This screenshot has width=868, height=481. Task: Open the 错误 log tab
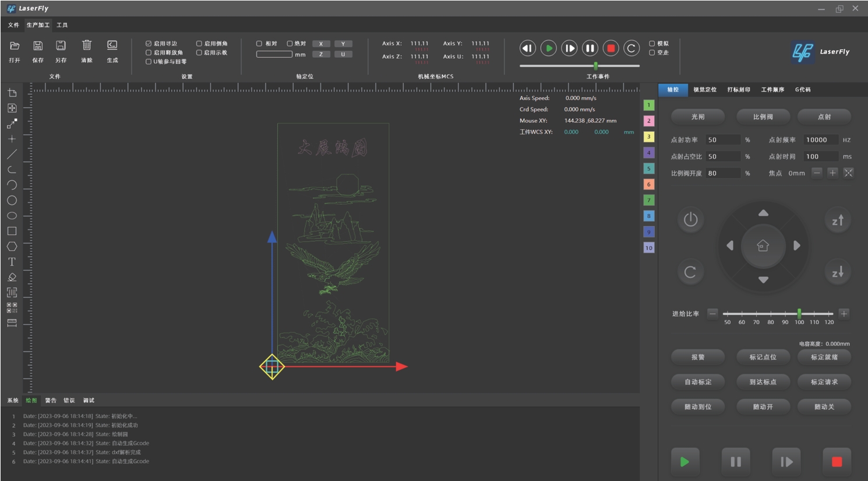pos(69,401)
